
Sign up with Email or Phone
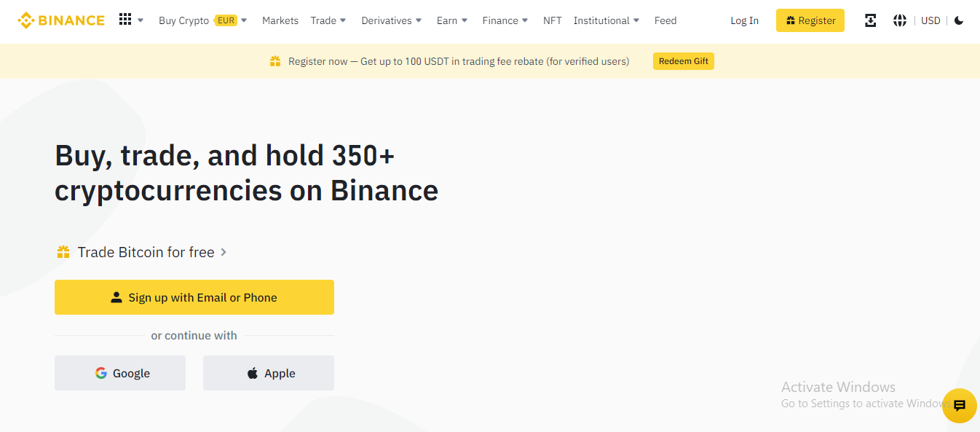tap(194, 297)
